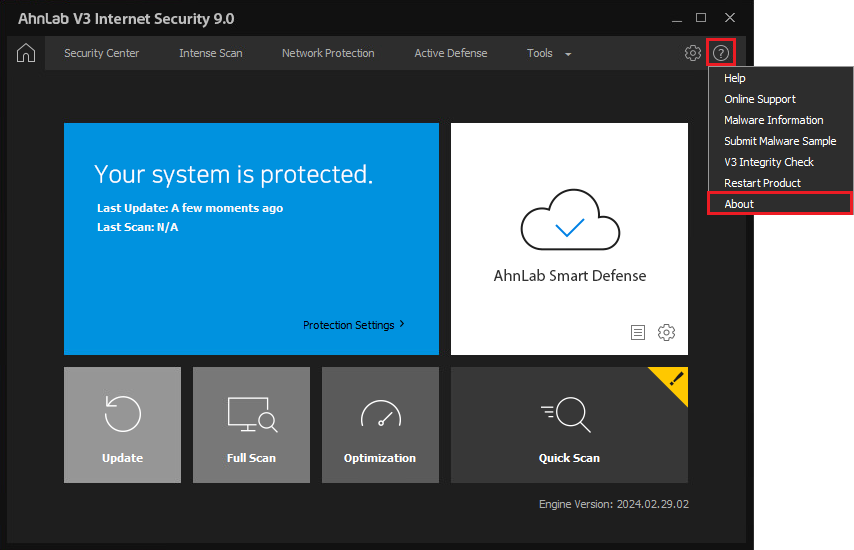Screen dimensions: 854x550
Task: Select Network Protection tab
Action: tap(328, 53)
